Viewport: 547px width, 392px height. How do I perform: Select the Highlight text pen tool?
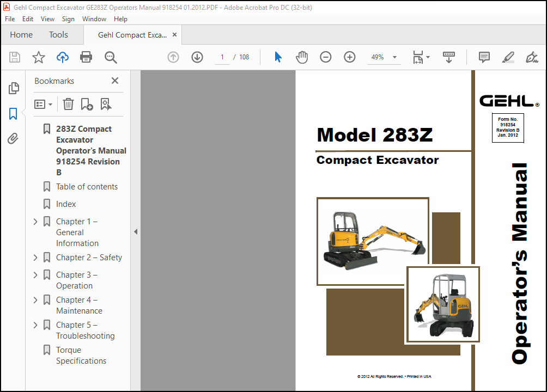[508, 57]
